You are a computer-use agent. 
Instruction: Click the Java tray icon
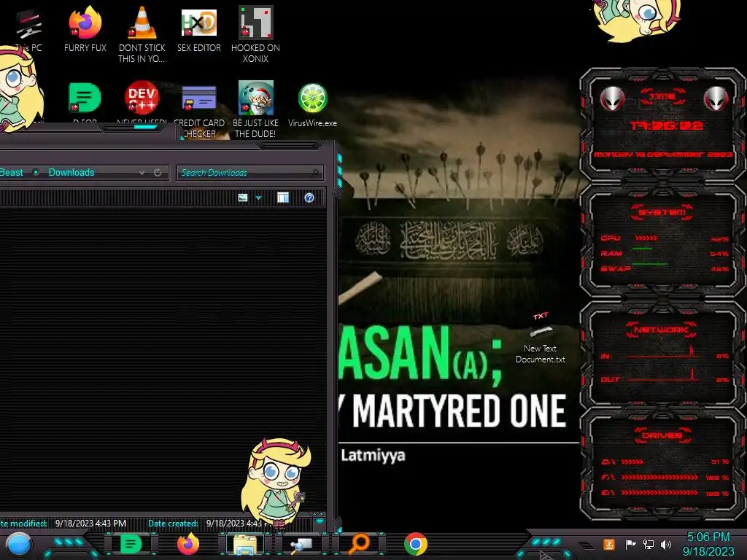click(609, 544)
